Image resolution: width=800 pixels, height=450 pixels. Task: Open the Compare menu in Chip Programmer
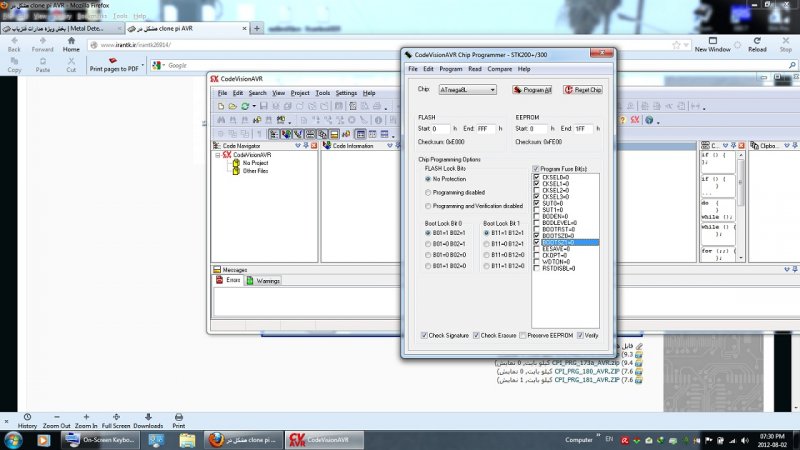coord(499,69)
